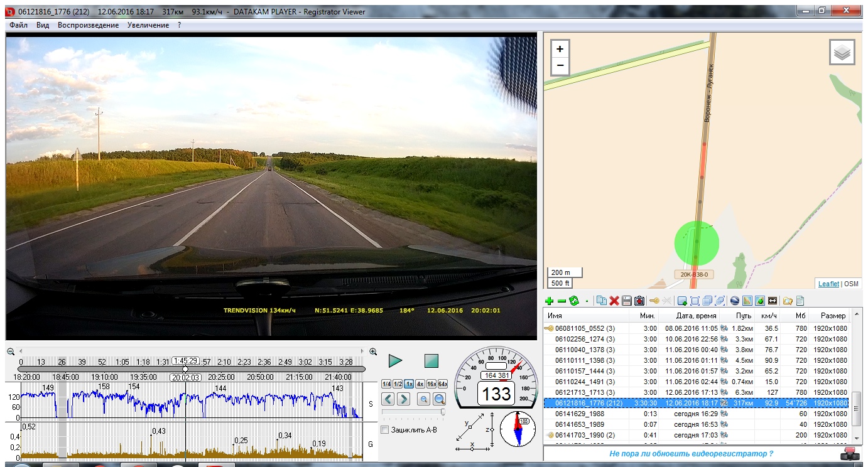Click the red X delete icon
This screenshot has width=868, height=467.
click(x=614, y=301)
